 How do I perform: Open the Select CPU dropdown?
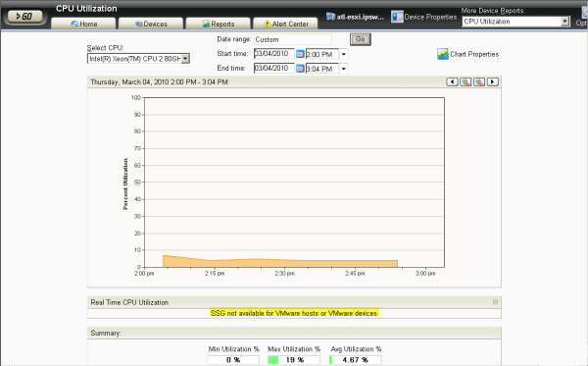click(138, 59)
